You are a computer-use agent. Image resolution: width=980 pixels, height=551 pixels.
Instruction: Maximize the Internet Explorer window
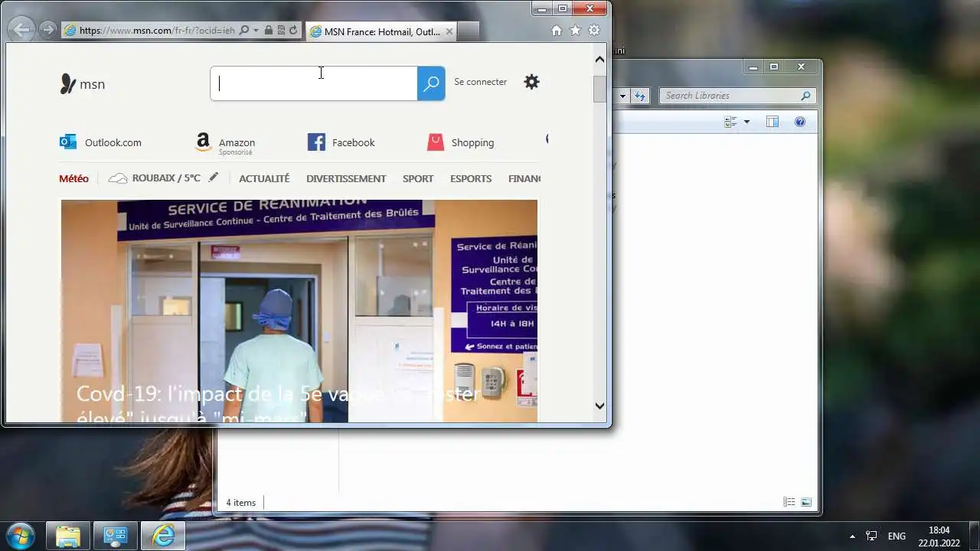pos(563,8)
